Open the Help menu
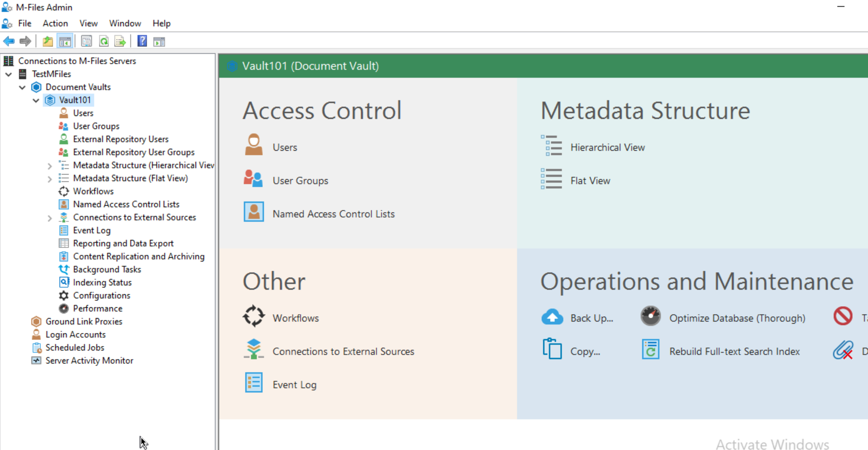This screenshot has height=450, width=868. click(162, 23)
